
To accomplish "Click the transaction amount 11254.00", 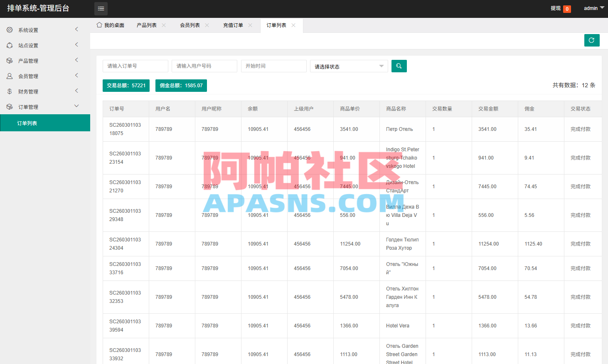I will 488,244.
